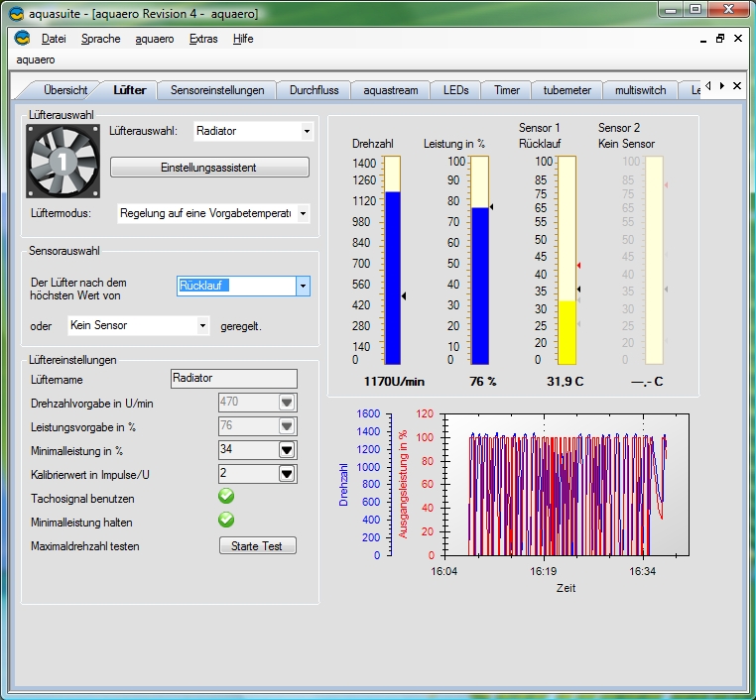This screenshot has width=756, height=700.
Task: Restore the inner aquaero document window
Action: 720,39
